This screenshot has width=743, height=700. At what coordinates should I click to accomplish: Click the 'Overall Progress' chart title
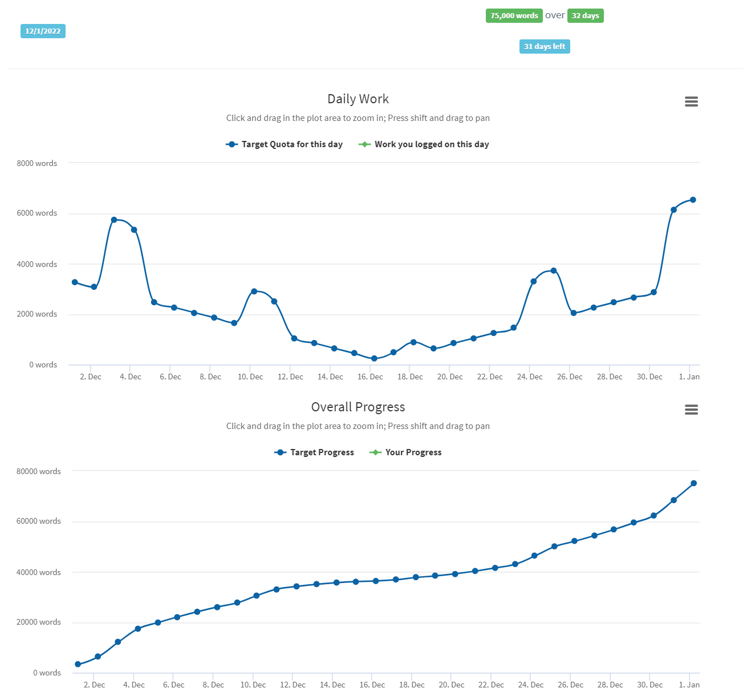click(358, 407)
